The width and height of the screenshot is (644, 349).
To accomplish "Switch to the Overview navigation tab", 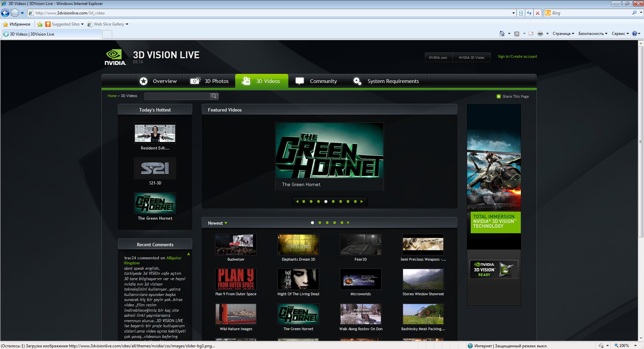I will [x=158, y=81].
